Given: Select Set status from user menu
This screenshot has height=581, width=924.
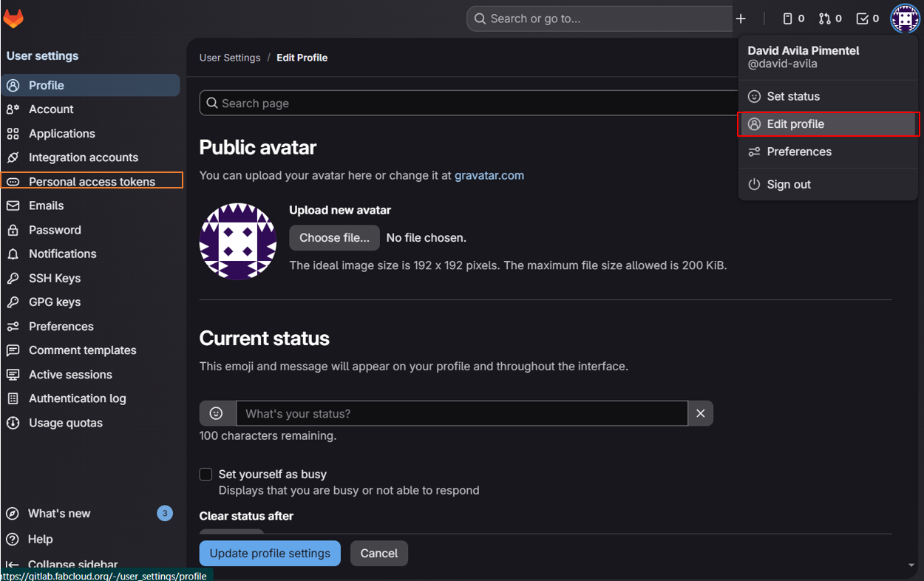Looking at the screenshot, I should click(793, 96).
